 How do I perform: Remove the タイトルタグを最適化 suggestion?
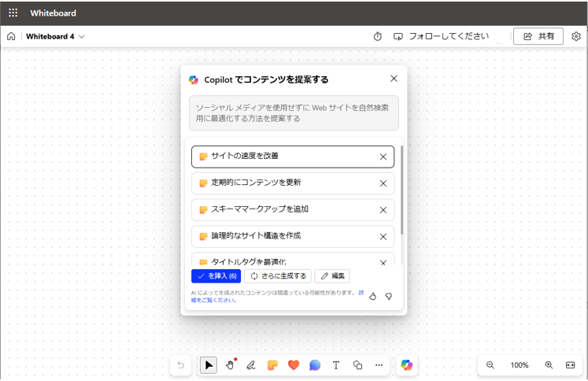(x=383, y=262)
